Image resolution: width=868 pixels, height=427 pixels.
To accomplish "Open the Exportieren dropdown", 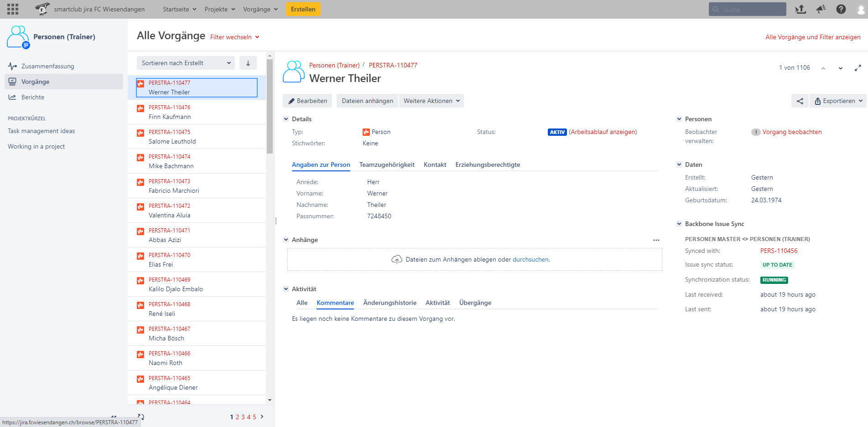I will click(838, 101).
